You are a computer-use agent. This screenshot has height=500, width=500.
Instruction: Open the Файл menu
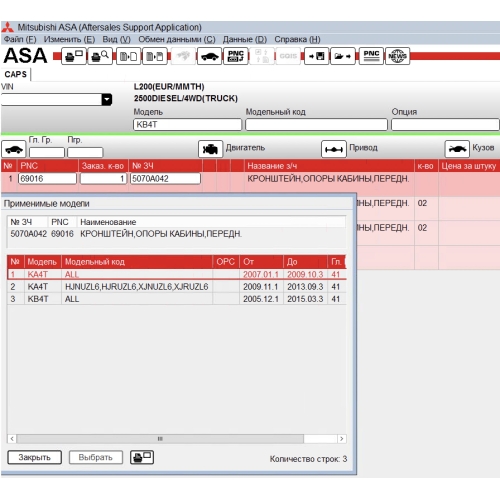[20, 39]
